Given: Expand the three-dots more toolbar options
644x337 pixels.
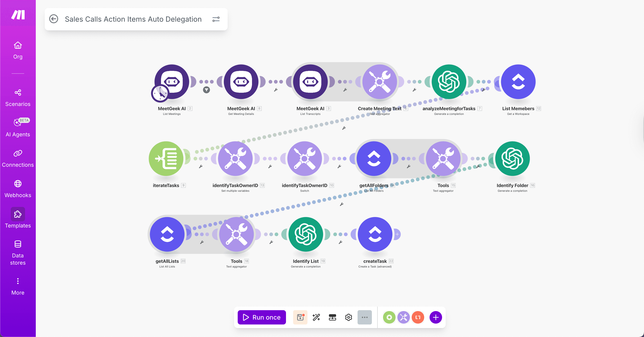Looking at the screenshot, I should point(364,317).
